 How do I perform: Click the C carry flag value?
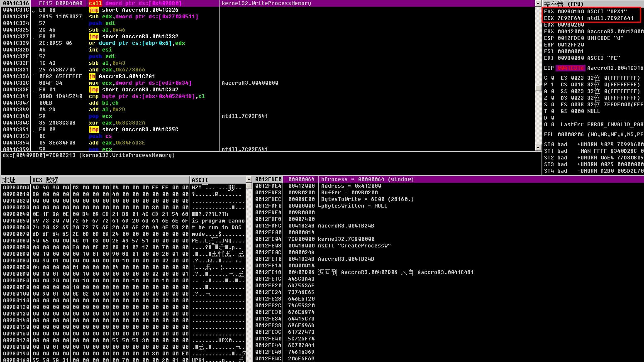553,78
